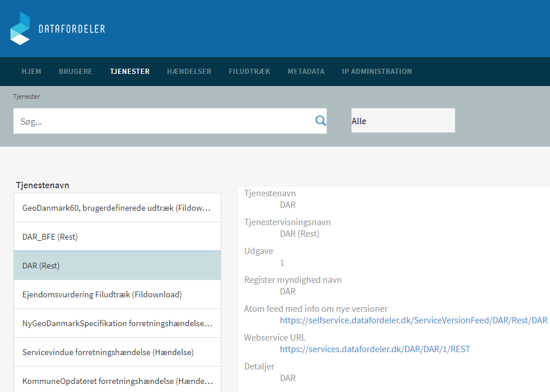Select GeoDanmark60 brugerdefinerede udtræk row
The width and height of the screenshot is (550, 392).
click(117, 208)
